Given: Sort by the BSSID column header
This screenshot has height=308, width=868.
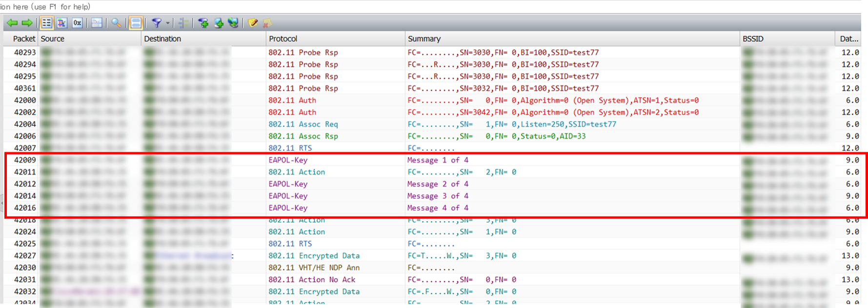Looking at the screenshot, I should [x=787, y=39].
